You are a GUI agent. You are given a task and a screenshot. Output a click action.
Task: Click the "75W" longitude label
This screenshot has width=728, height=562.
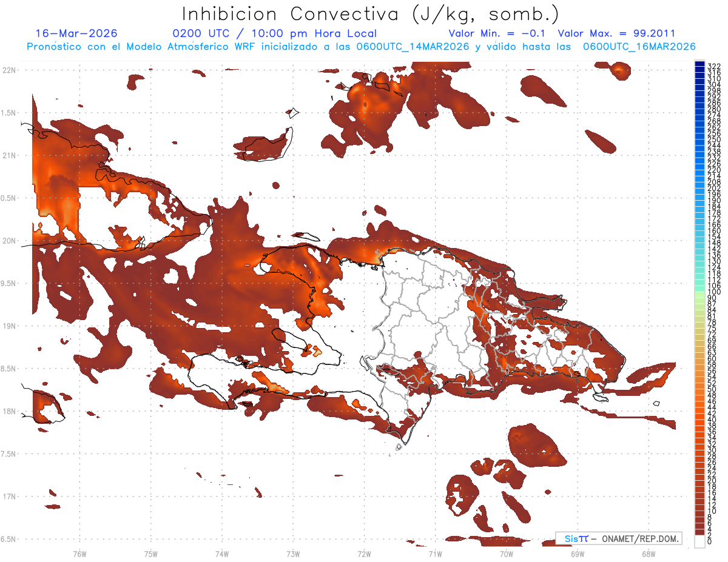tap(151, 554)
